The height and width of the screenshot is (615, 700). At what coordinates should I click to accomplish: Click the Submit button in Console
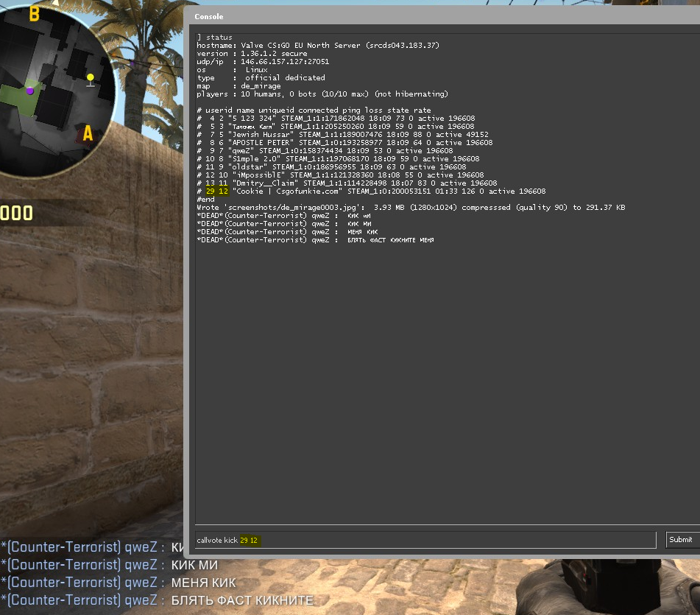(x=682, y=540)
